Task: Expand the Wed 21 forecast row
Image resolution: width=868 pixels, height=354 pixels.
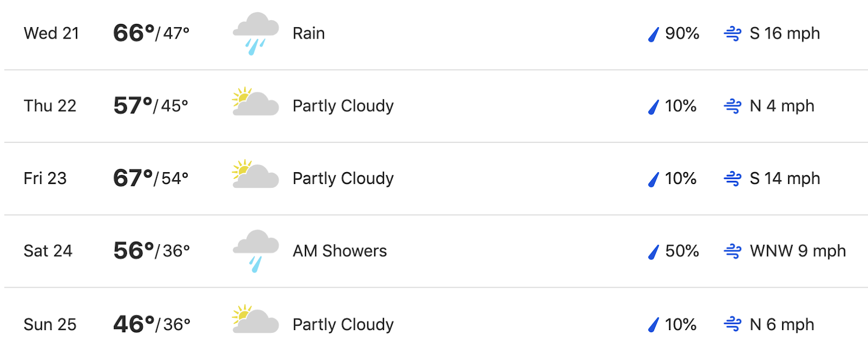Action: (x=436, y=35)
